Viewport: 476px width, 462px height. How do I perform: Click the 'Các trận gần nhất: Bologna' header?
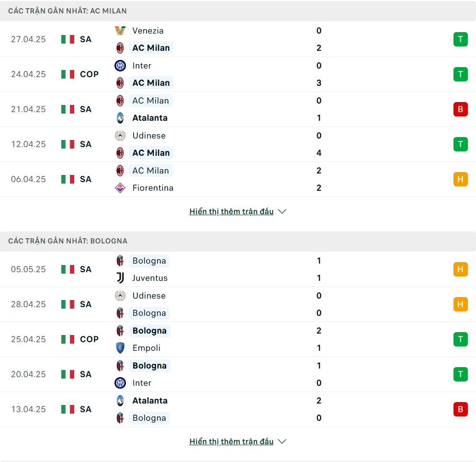pyautogui.click(x=68, y=241)
